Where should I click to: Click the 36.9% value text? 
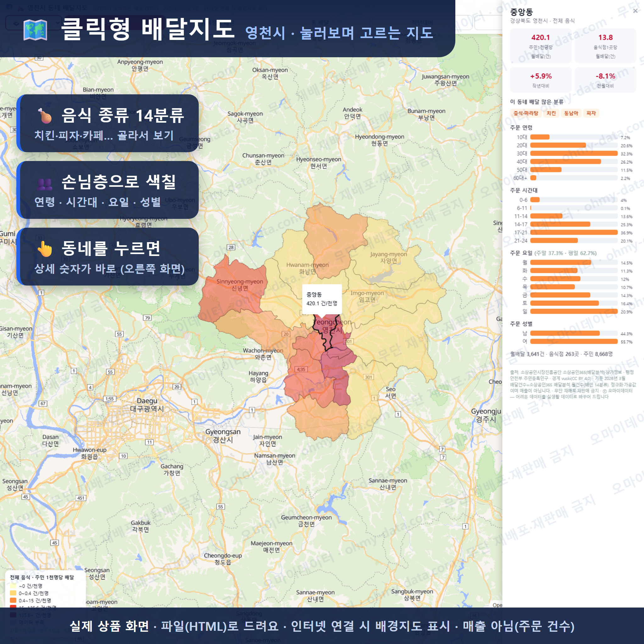click(626, 233)
